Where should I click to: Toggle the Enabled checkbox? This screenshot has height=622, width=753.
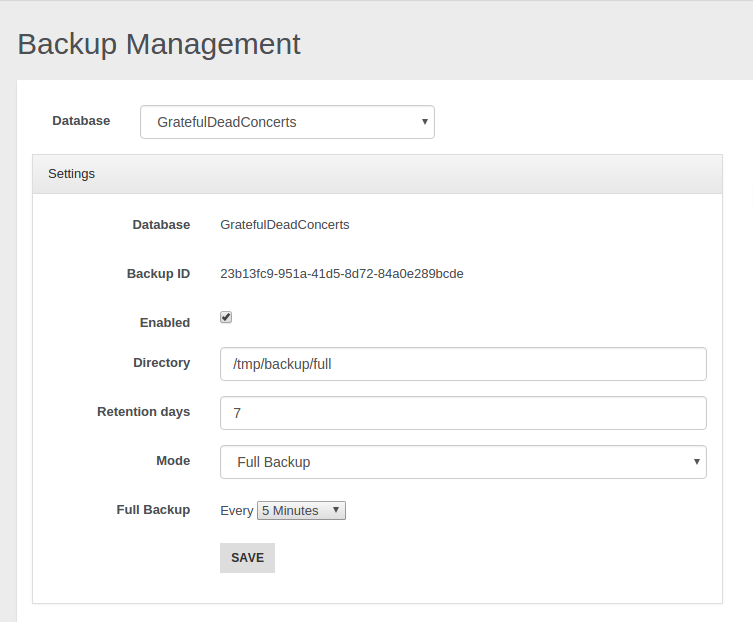click(x=226, y=317)
